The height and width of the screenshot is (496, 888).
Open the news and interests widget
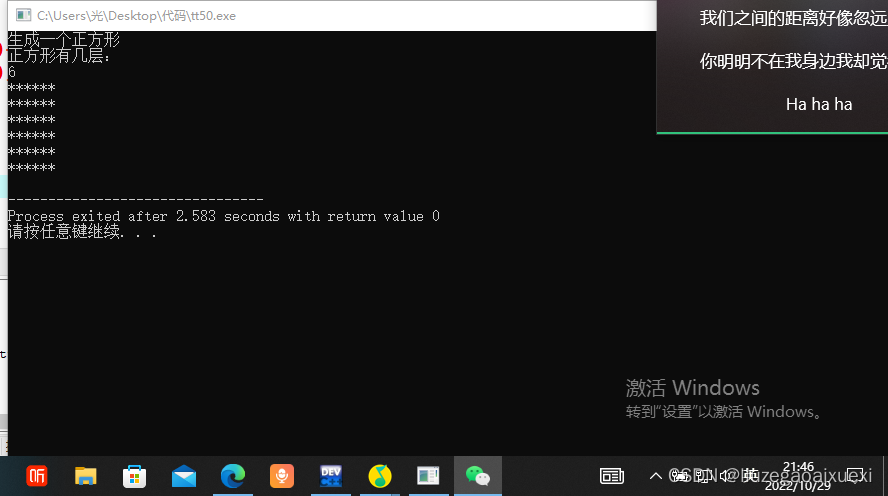pos(612,476)
